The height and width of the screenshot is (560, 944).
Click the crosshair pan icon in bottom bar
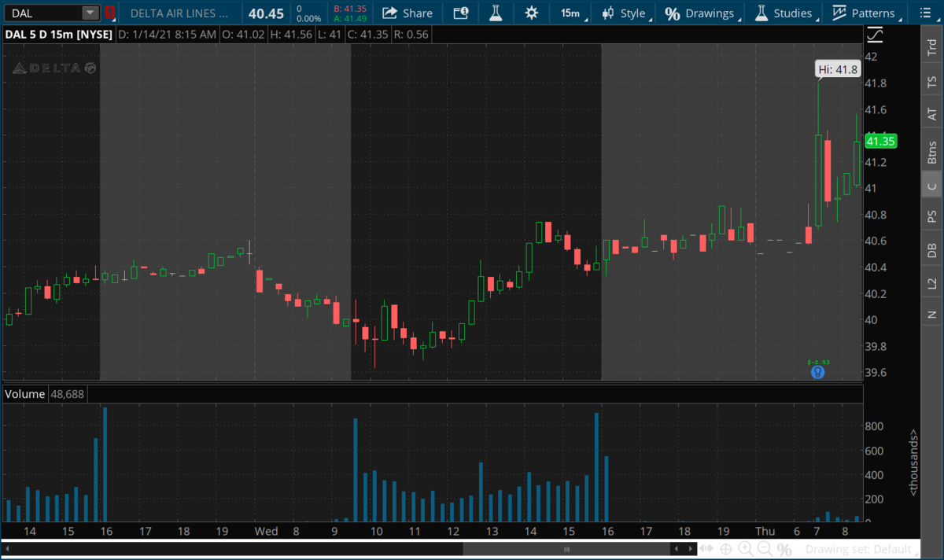tap(725, 549)
